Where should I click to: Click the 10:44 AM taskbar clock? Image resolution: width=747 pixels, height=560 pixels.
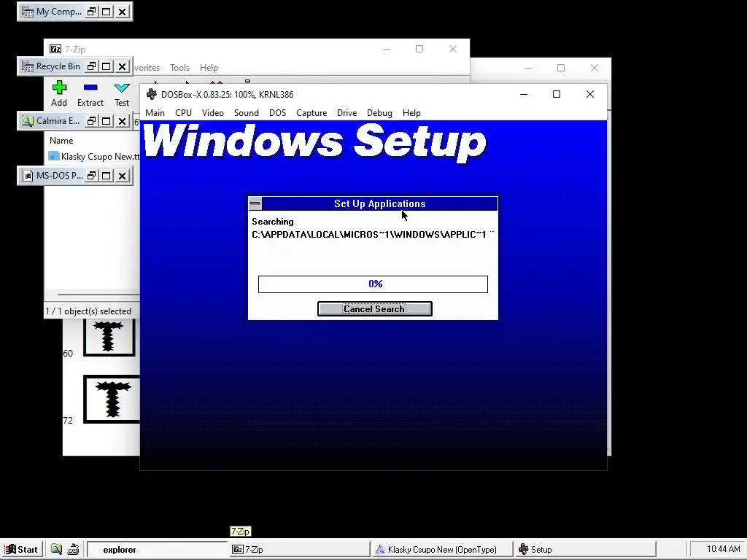click(723, 549)
